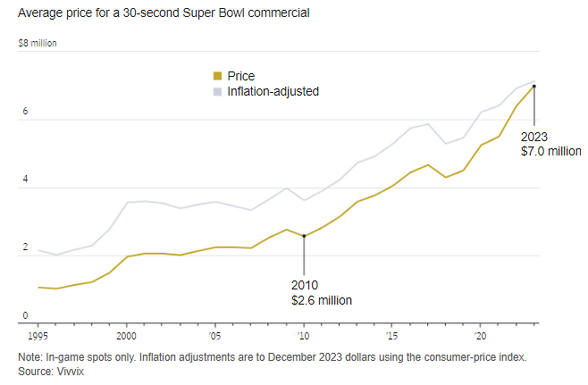Select the "Inflation-adjusted" legend label
Screen dimensions: 588x385
[273, 91]
